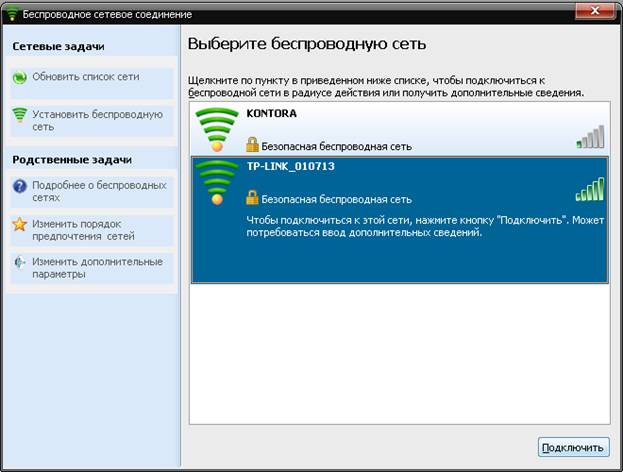This screenshot has width=623, height=472.
Task: Open 'Установить беспроводную сеть' link
Action: (97, 120)
